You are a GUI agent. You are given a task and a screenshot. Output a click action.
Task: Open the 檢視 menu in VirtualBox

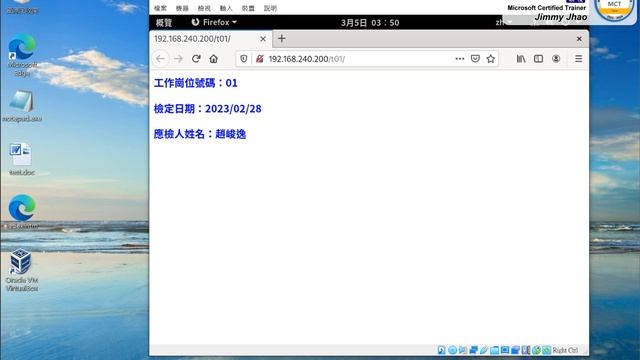pos(204,8)
